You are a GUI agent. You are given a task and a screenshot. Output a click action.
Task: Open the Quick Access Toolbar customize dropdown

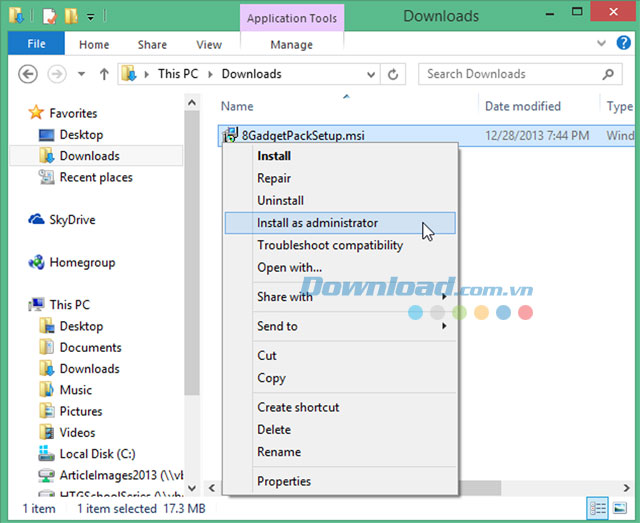[x=91, y=16]
